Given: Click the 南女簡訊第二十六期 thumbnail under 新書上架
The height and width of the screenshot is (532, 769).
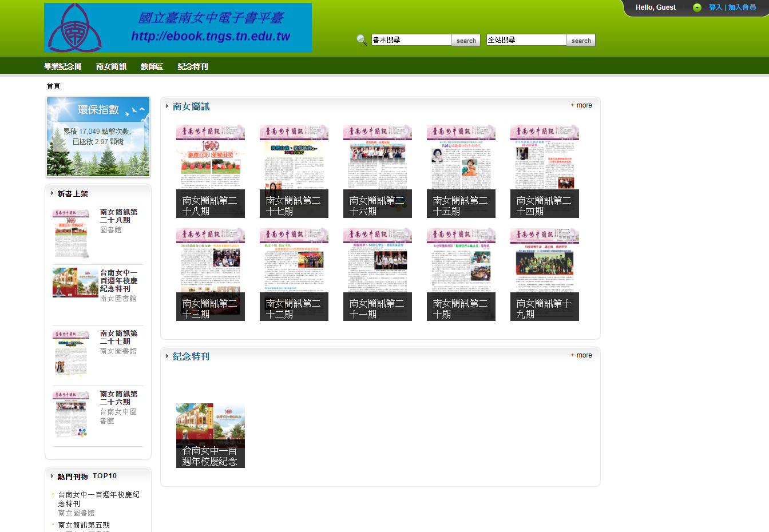Looking at the screenshot, I should coord(72,415).
